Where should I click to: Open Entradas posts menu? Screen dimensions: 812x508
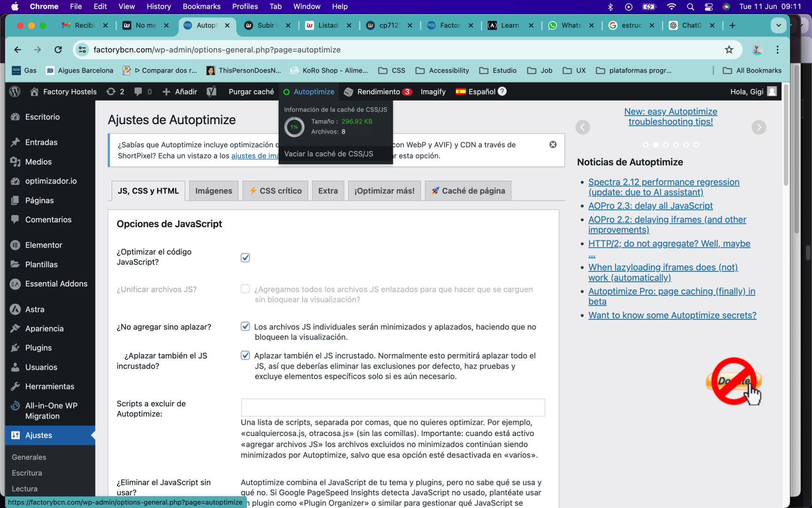41,142
